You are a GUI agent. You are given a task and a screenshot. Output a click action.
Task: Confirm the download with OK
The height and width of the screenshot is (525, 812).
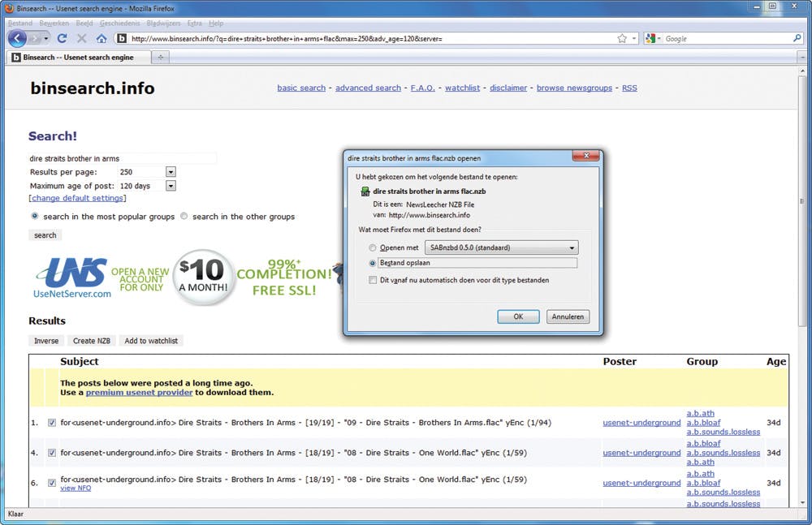click(x=518, y=316)
